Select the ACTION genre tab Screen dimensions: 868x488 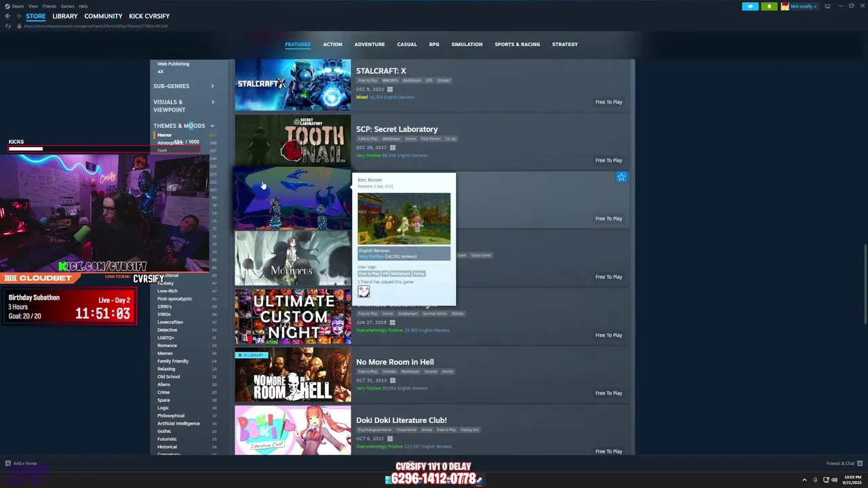point(332,44)
